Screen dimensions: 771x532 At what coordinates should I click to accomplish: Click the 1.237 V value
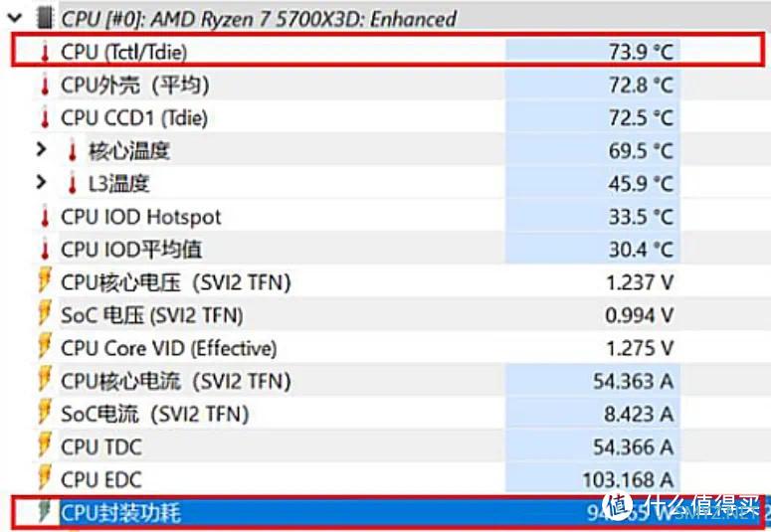640,282
